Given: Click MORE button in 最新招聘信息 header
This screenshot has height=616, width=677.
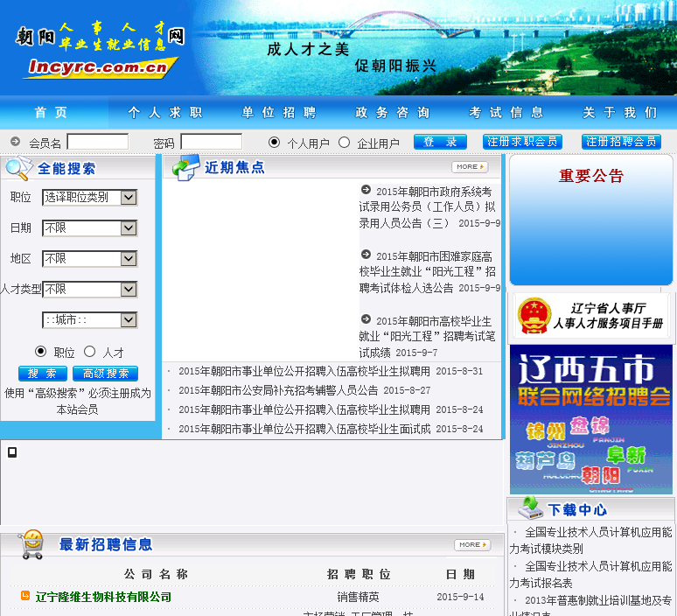Looking at the screenshot, I should click(x=472, y=545).
